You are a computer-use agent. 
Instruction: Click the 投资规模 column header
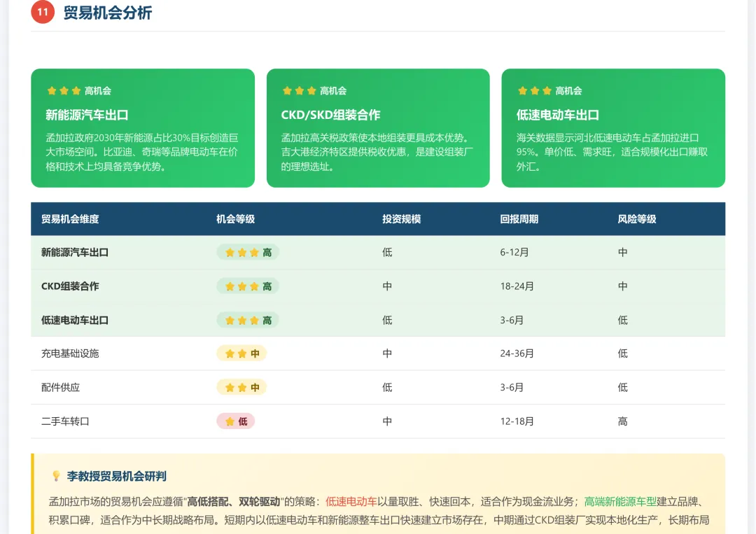[401, 219]
